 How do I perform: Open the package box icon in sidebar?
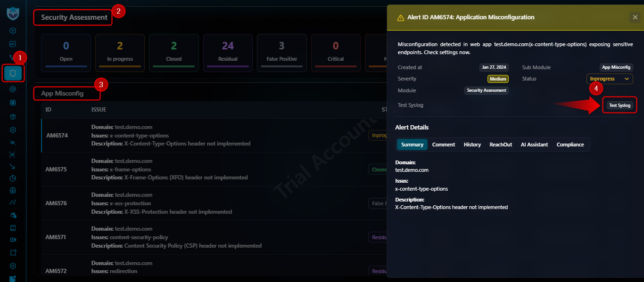click(13, 116)
